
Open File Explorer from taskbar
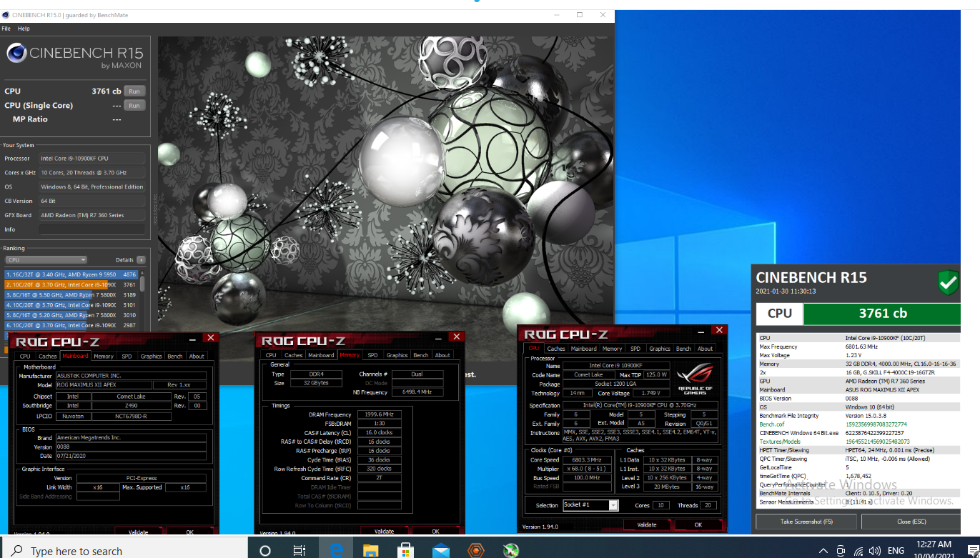(370, 551)
